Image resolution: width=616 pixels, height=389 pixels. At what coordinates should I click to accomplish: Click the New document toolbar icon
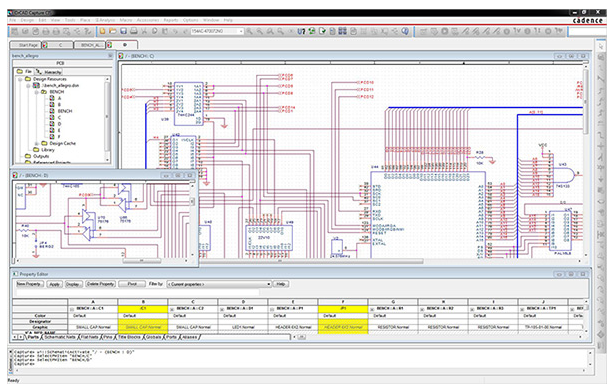[103, 31]
